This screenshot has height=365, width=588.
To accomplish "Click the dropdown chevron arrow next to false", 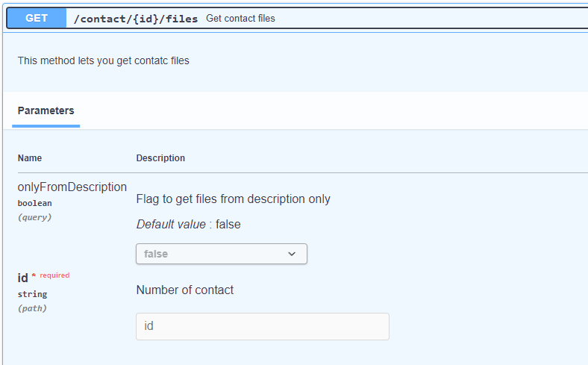I will [x=292, y=254].
